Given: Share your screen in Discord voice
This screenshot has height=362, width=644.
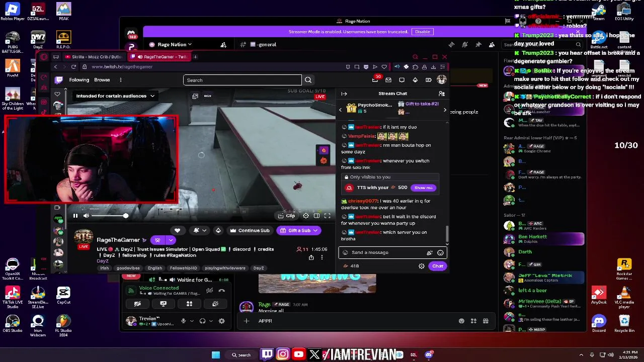Looking at the screenshot, I should pyautogui.click(x=163, y=304).
